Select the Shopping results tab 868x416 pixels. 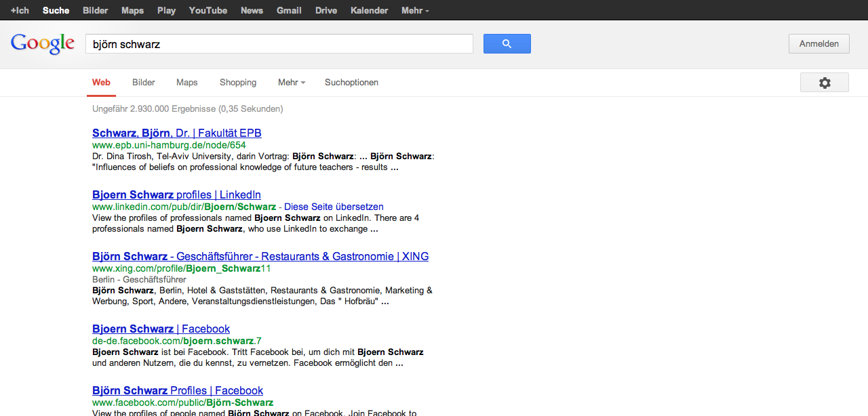coord(237,83)
